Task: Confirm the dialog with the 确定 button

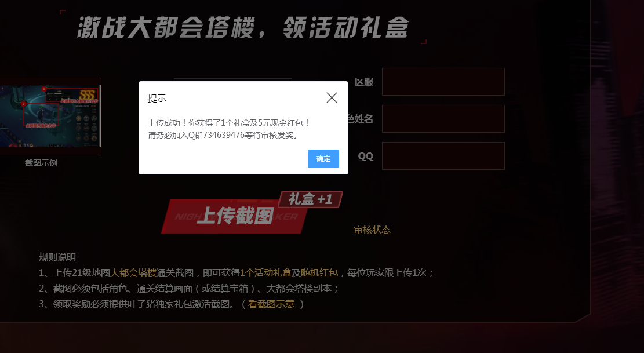Action: click(323, 159)
